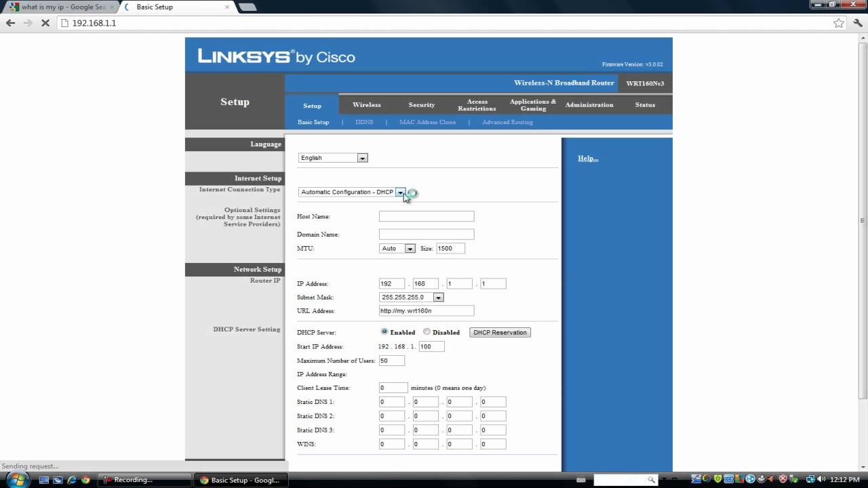Image resolution: width=868 pixels, height=488 pixels.
Task: Click Start IP Address field showing 100
Action: pyautogui.click(x=432, y=346)
